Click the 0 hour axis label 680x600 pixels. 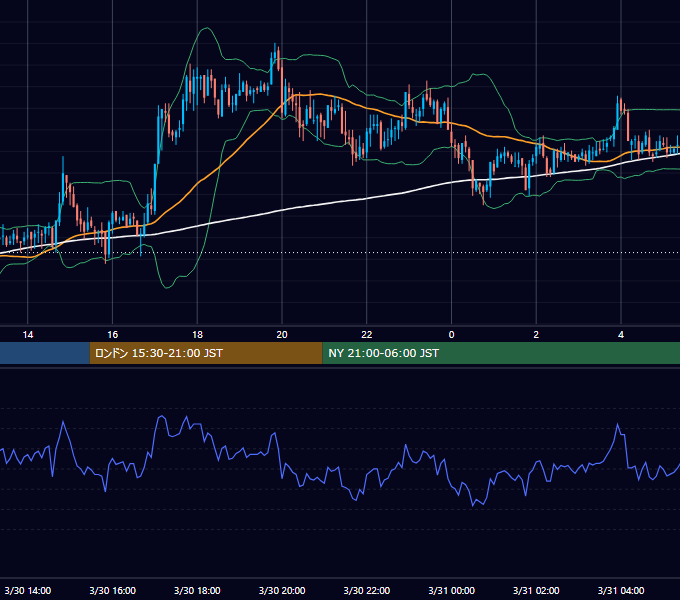click(451, 335)
